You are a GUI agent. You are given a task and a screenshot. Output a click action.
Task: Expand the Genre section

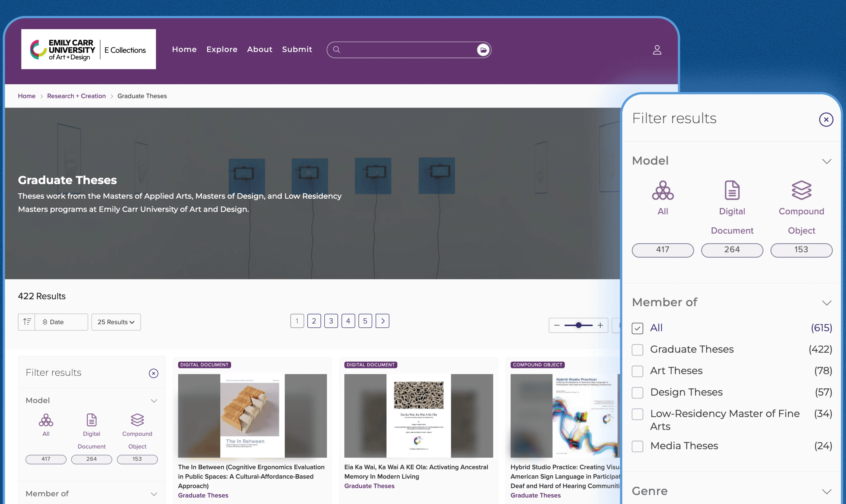(826, 491)
